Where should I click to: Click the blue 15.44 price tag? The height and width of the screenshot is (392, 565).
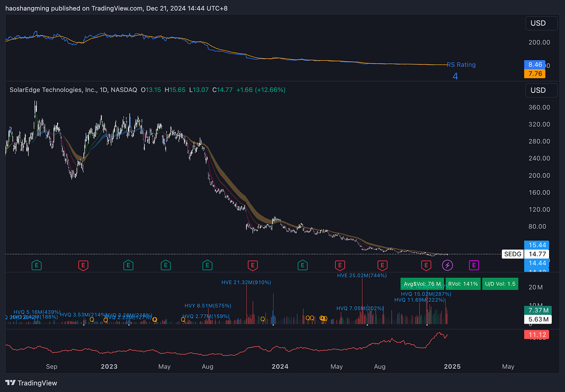tap(537, 245)
